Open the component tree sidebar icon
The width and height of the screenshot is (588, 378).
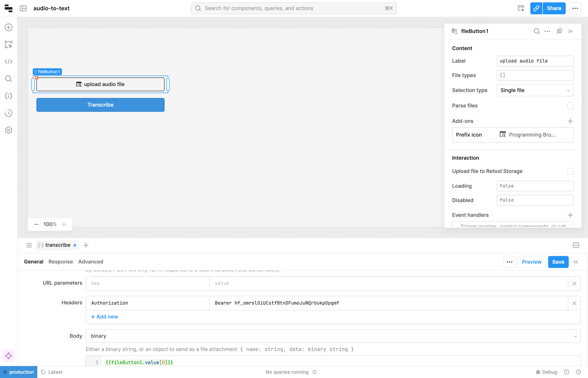(9, 45)
